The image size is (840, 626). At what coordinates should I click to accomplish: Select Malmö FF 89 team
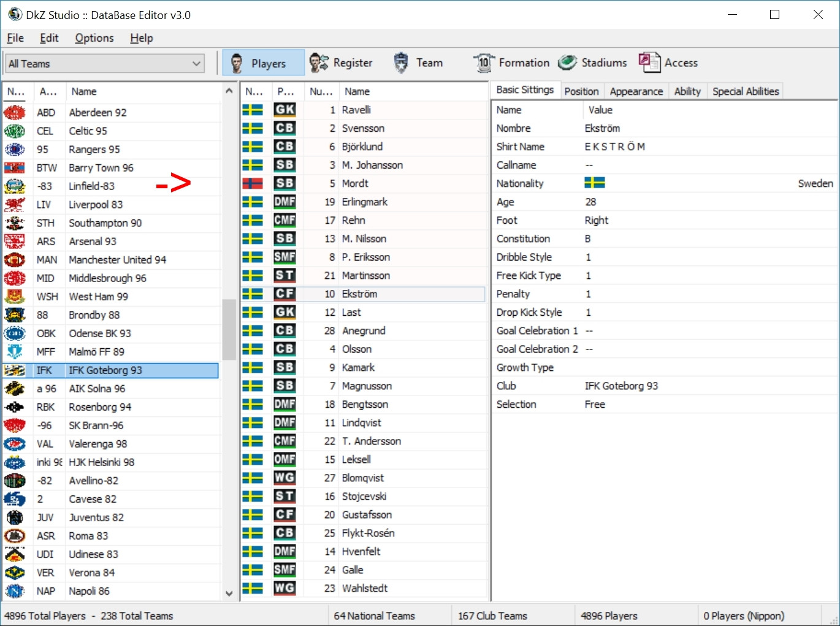(110, 352)
